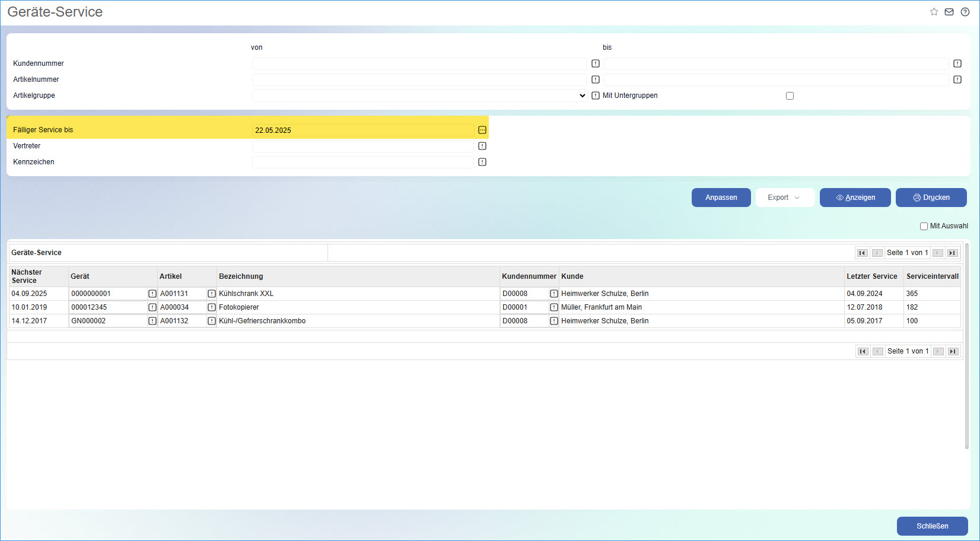The width and height of the screenshot is (980, 541).
Task: Enable the Mit Untergruppen checkbox
Action: pyautogui.click(x=790, y=96)
